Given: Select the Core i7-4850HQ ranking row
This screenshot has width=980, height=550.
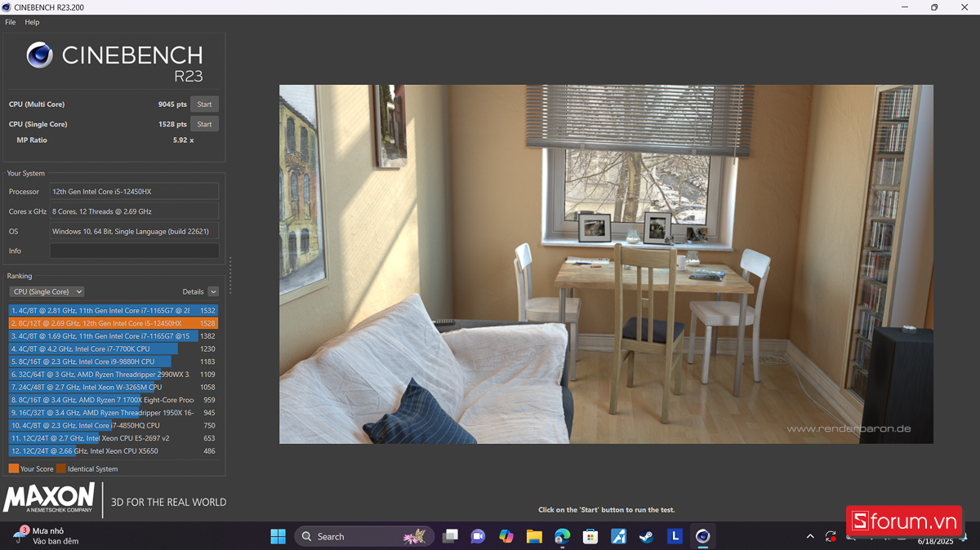Looking at the screenshot, I should [x=114, y=425].
